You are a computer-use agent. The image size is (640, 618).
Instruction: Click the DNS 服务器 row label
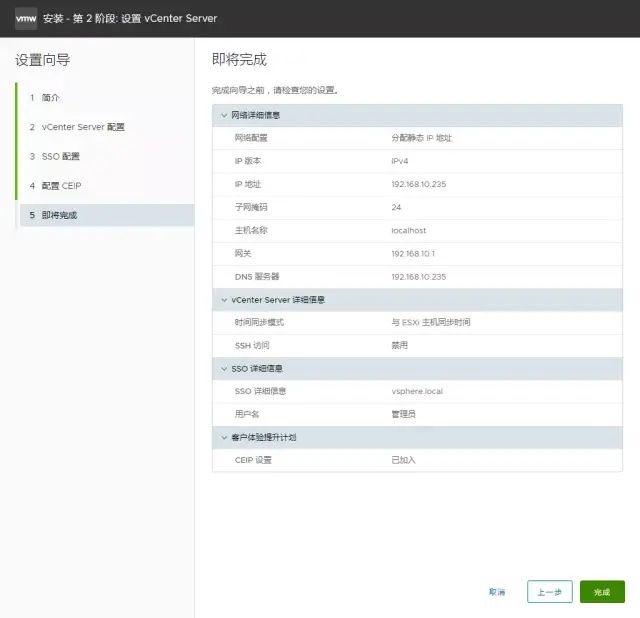257,277
